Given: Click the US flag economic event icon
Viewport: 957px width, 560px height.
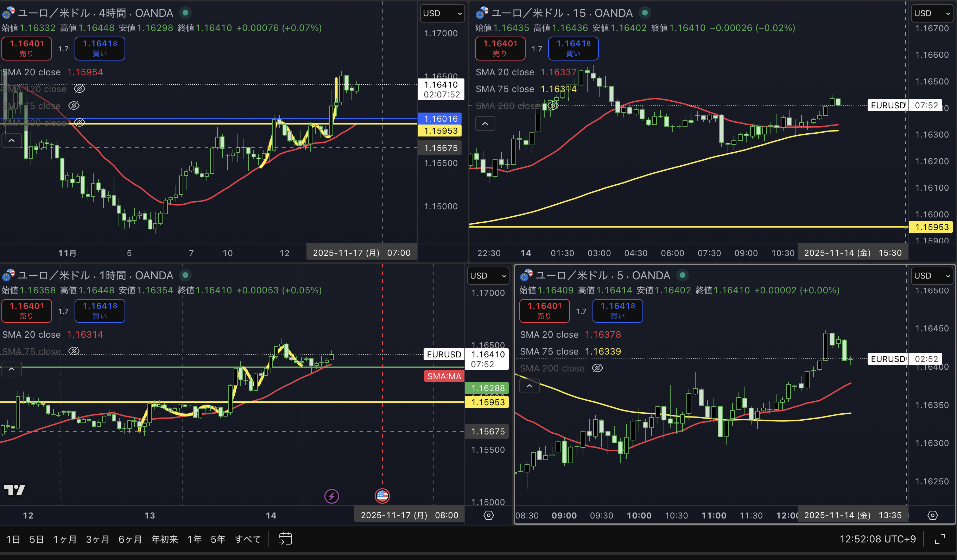Looking at the screenshot, I should (382, 496).
